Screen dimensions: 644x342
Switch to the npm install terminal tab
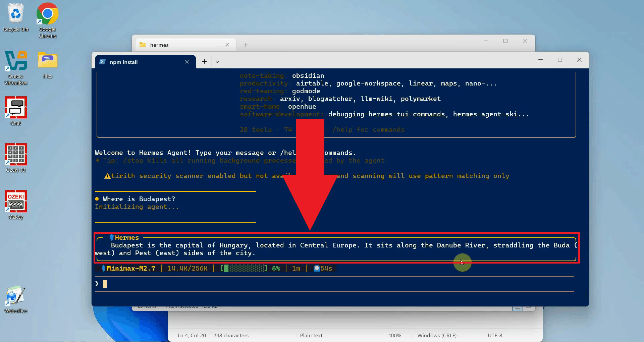click(146, 62)
